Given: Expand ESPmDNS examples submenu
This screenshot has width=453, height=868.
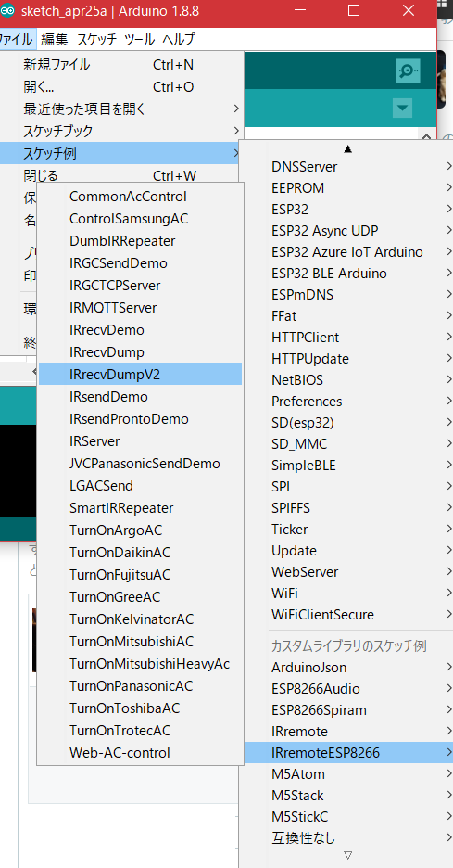Looking at the screenshot, I should [348, 295].
